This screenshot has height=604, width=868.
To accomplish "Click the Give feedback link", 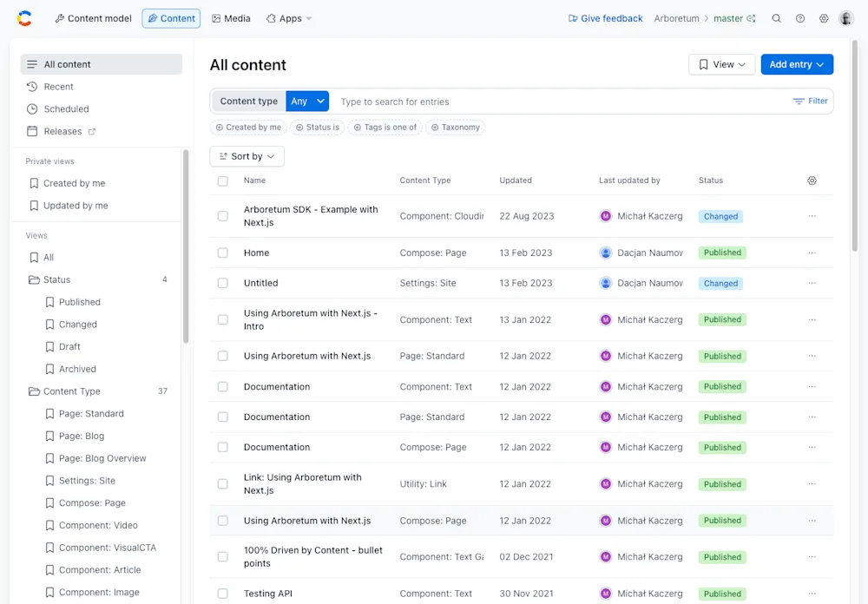I will click(605, 17).
